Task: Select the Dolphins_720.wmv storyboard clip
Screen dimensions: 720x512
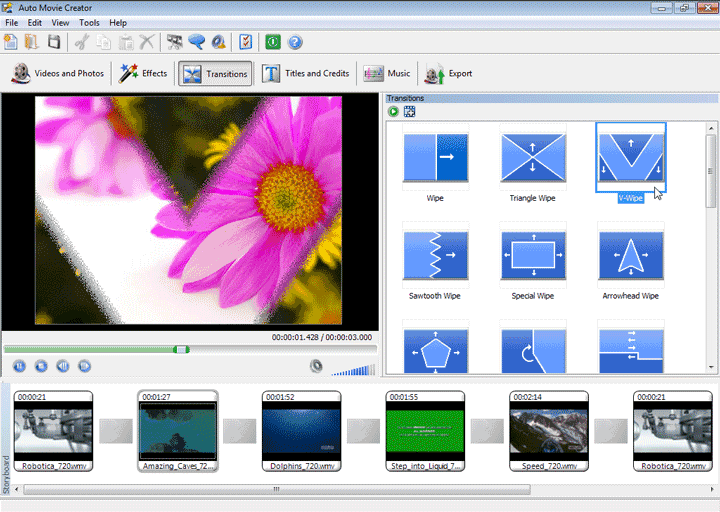Action: pyautogui.click(x=301, y=430)
